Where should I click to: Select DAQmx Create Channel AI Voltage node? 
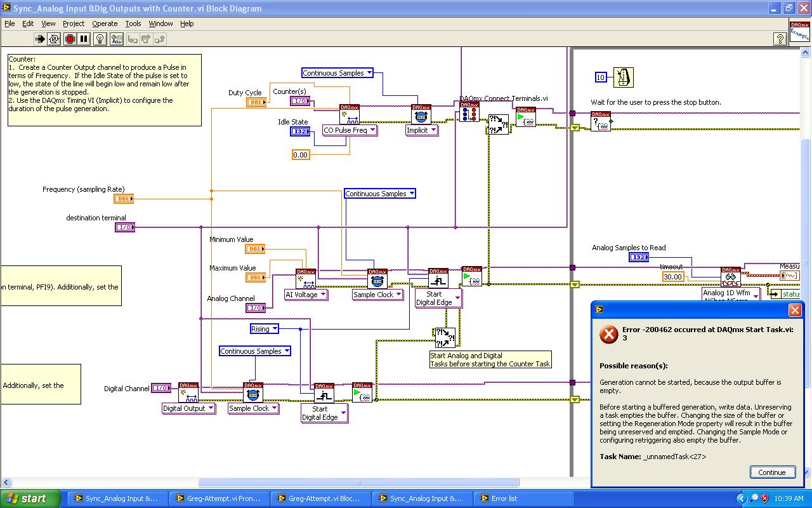click(x=306, y=279)
